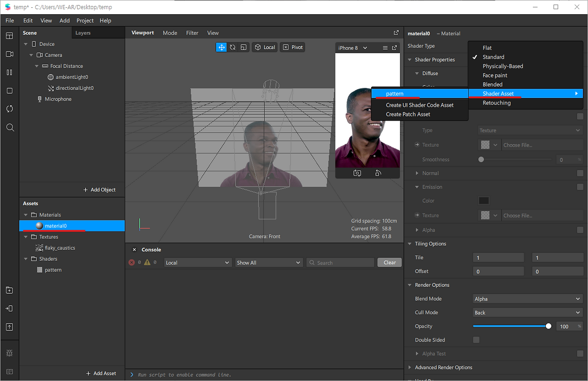Image resolution: width=588 pixels, height=381 pixels.
Task: Click simulator camera capture icon
Action: click(357, 173)
